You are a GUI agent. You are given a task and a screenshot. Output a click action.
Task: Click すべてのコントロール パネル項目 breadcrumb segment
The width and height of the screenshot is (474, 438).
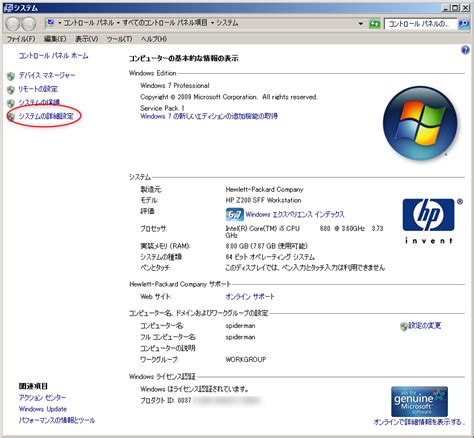coord(165,23)
